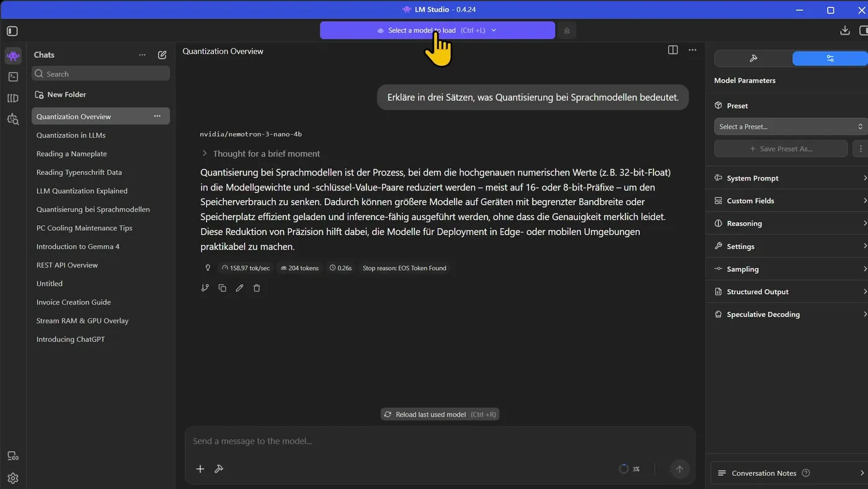Click the Search chats field
868x489 pixels.
(101, 74)
